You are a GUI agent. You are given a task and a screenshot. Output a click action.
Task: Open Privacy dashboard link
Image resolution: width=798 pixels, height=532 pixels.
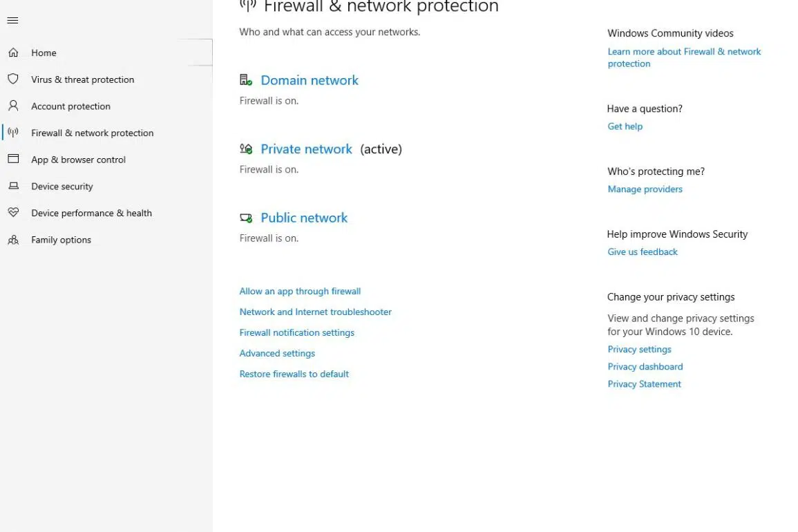tap(645, 367)
